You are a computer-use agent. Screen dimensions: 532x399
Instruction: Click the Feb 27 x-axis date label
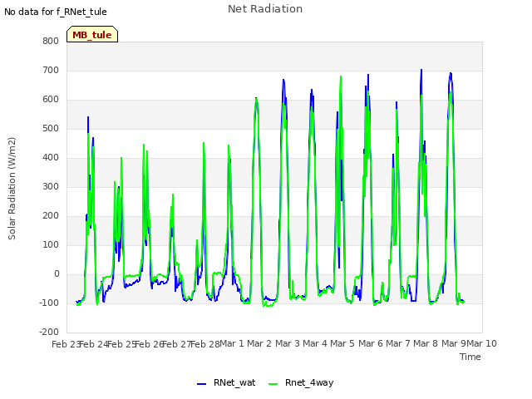(177, 344)
